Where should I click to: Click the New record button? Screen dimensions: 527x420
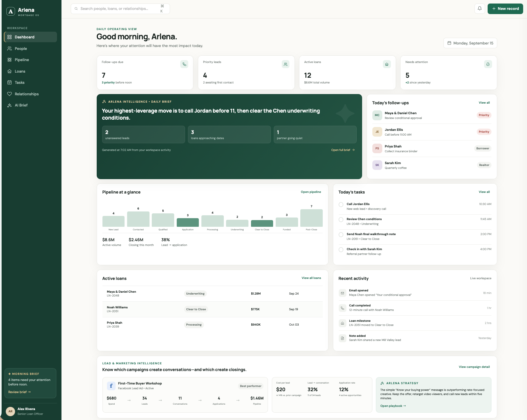pos(505,9)
